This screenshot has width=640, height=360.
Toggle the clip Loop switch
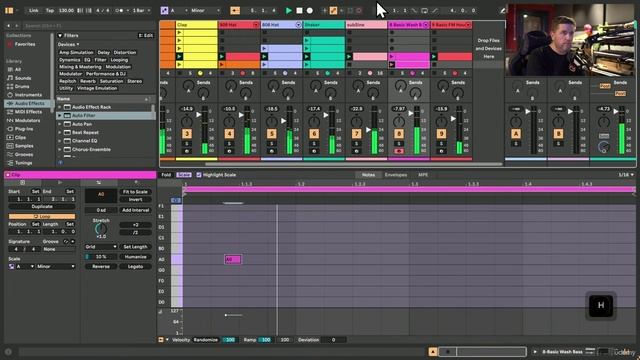click(42, 216)
